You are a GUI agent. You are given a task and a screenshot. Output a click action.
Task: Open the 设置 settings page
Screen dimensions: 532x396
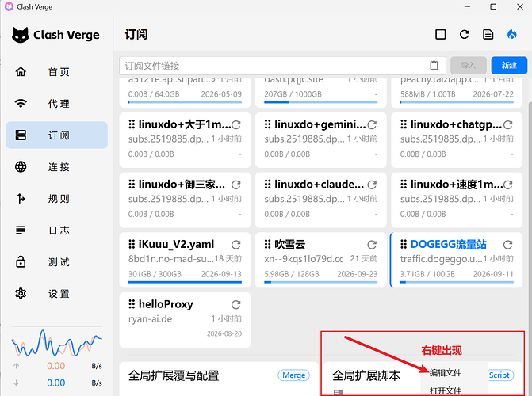[56, 294]
